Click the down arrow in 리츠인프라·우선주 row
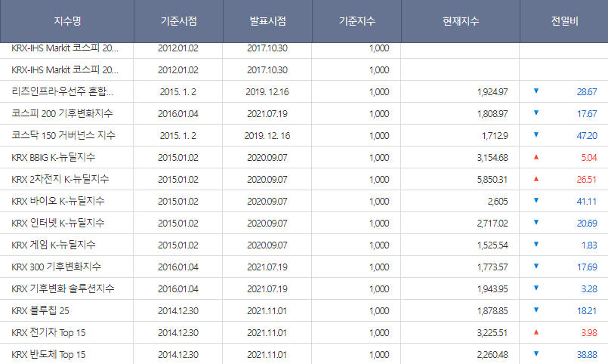This screenshot has width=608, height=364. pos(536,91)
